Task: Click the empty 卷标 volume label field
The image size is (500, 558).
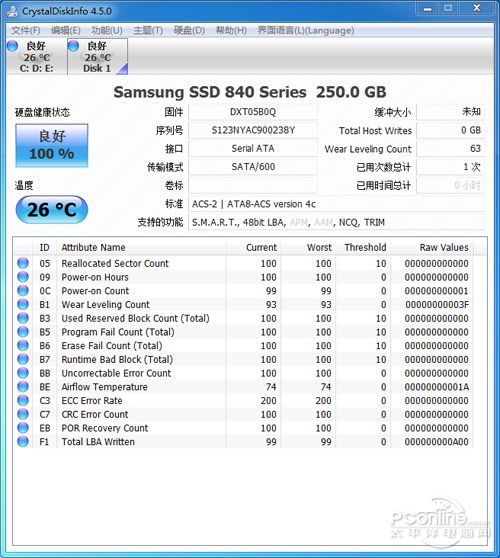Action: click(253, 185)
